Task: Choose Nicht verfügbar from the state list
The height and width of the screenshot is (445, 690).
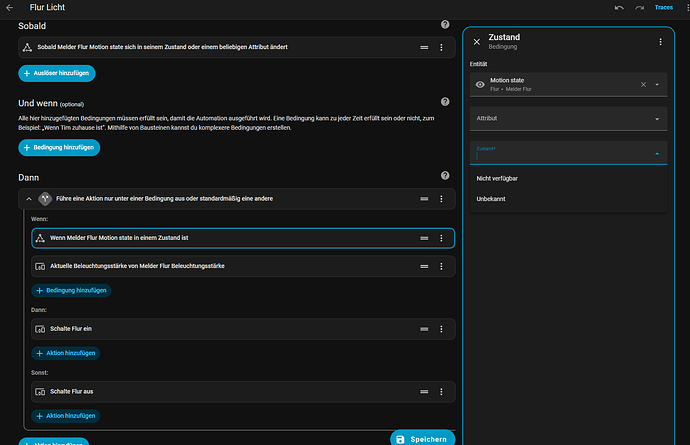Action: click(569, 178)
